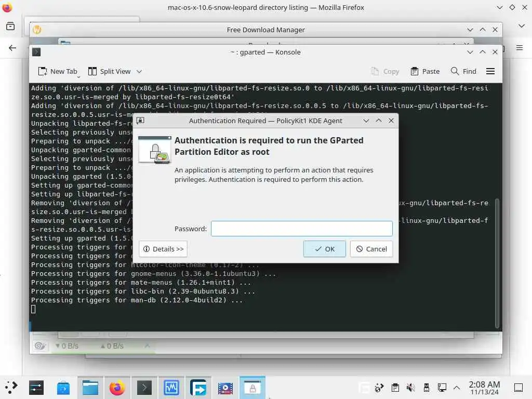Click upload speed 0 B/s indicator
The image size is (532, 399).
(x=112, y=346)
